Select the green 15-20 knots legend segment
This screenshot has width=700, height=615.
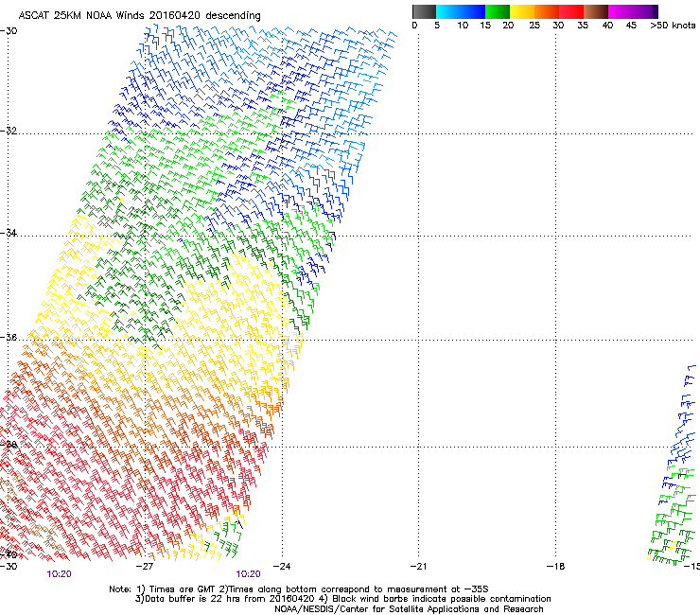(x=498, y=11)
